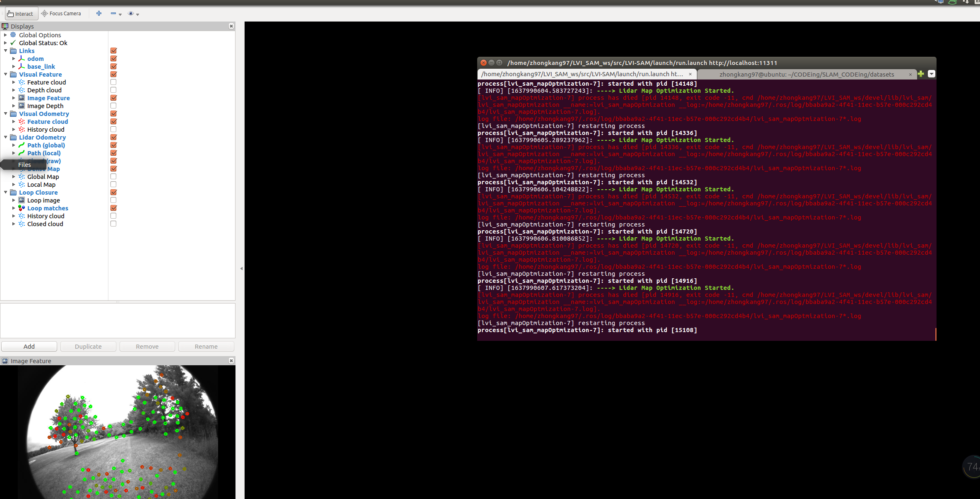
Task: Click the Rename button
Action: pos(206,346)
